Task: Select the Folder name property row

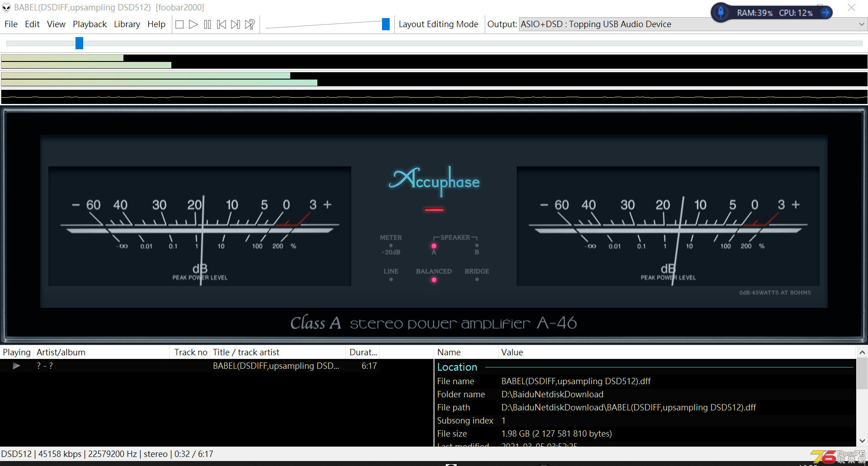Action: [x=645, y=394]
